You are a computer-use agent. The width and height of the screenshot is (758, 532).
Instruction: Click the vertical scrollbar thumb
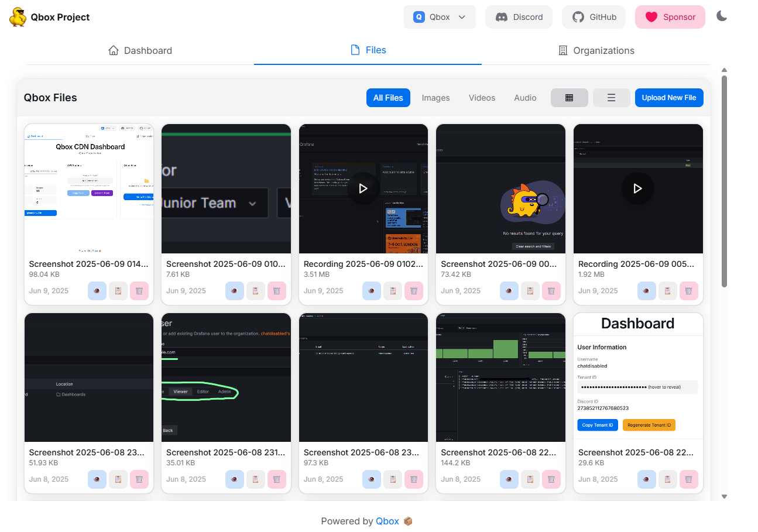[724, 181]
